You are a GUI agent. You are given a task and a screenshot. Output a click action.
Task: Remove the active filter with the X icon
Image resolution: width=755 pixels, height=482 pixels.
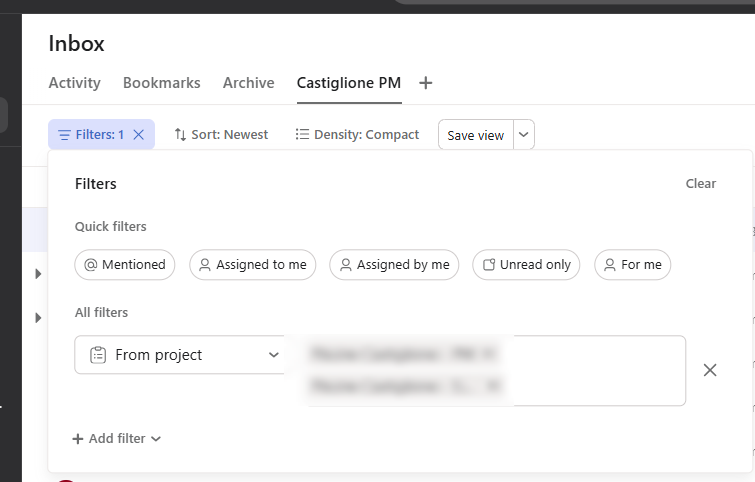coord(139,135)
